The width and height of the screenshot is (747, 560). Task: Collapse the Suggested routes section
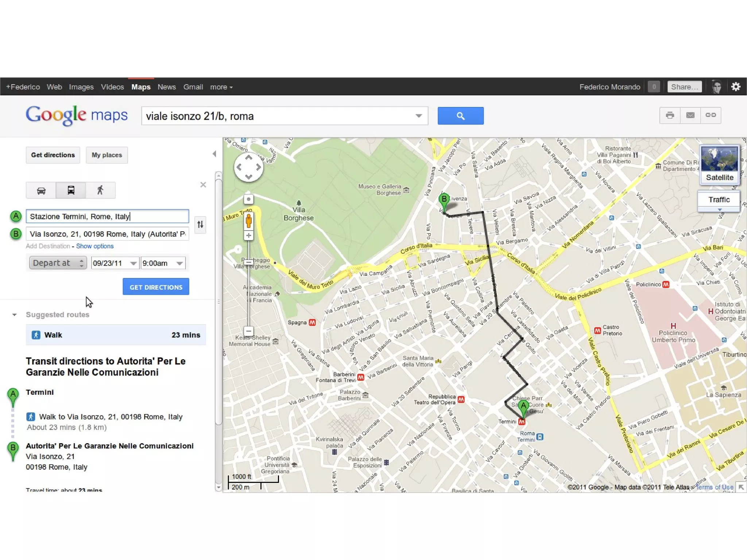coord(15,314)
